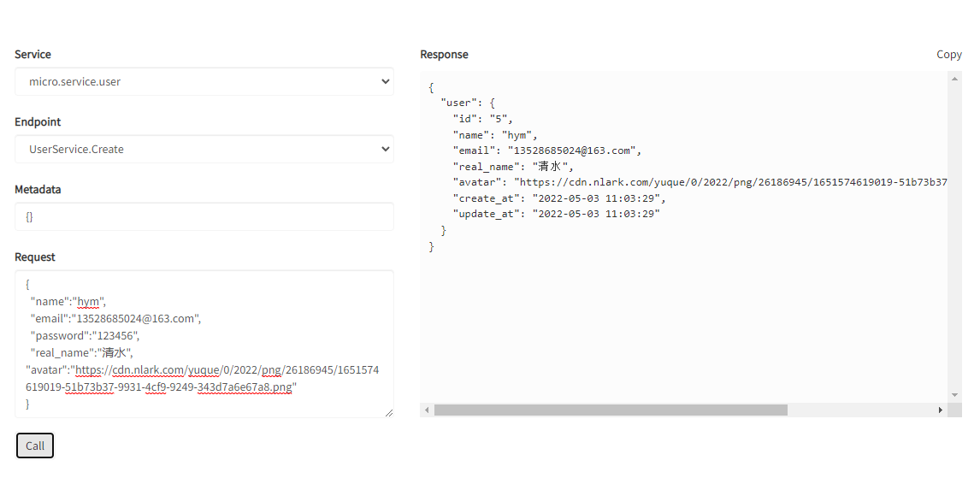Click the up arrow of Response vertical scrollbar
Image resolution: width=980 pixels, height=478 pixels.
954,78
